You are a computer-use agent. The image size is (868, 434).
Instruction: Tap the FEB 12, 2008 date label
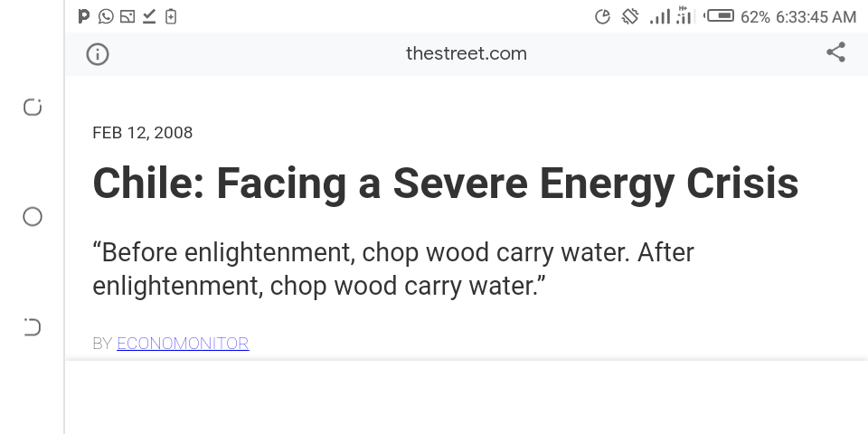tap(143, 133)
